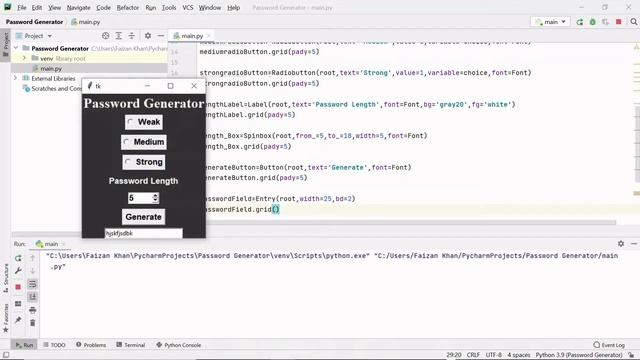Expand External Libraries node

click(16, 78)
